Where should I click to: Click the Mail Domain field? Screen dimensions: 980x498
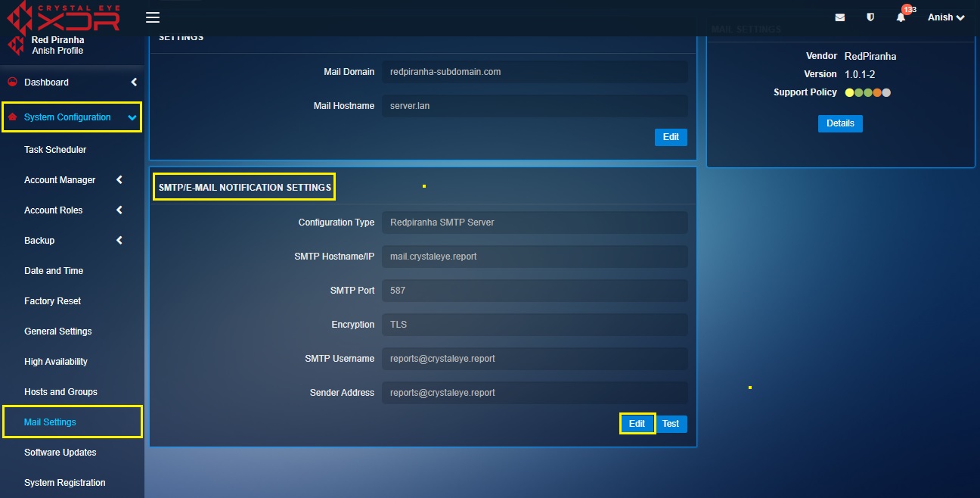[x=535, y=72]
